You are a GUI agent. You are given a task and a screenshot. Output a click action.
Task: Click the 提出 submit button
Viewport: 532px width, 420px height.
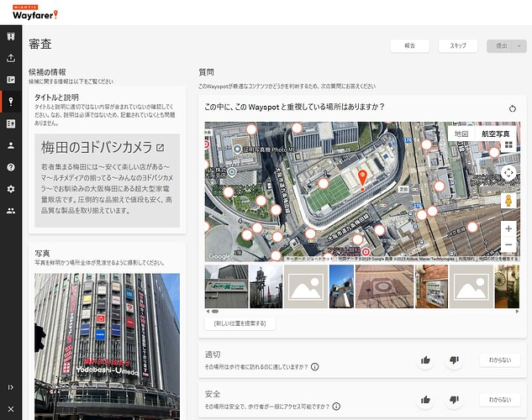click(x=502, y=45)
